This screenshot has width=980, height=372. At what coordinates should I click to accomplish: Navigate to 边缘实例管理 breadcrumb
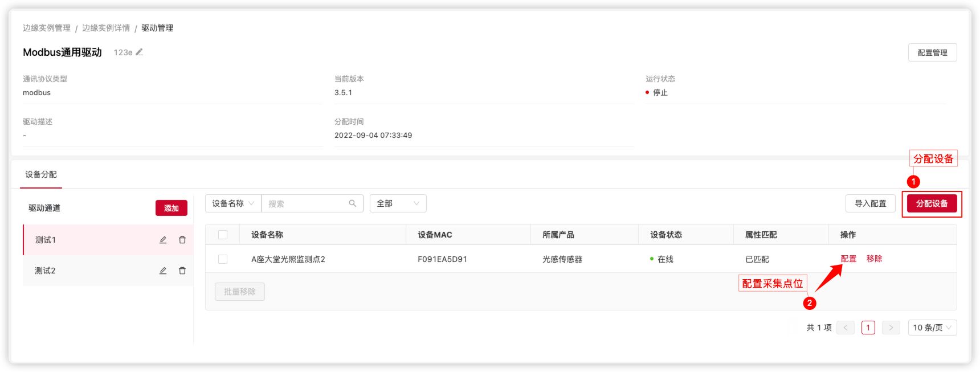click(x=47, y=28)
